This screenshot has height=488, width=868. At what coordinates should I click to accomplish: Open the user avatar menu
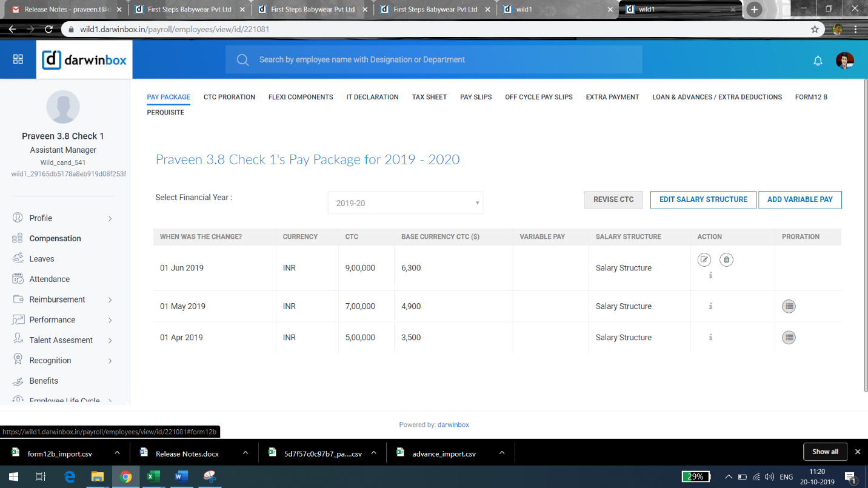tap(845, 60)
